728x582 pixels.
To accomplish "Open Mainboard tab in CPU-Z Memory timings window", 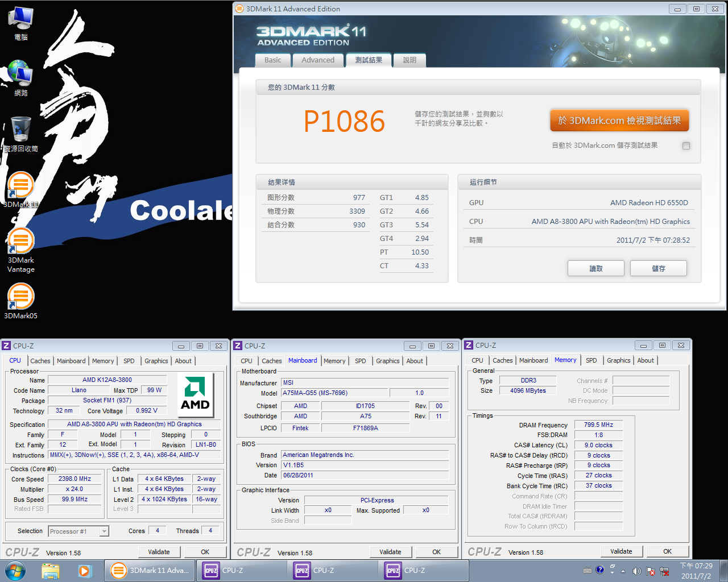I will (x=533, y=360).
